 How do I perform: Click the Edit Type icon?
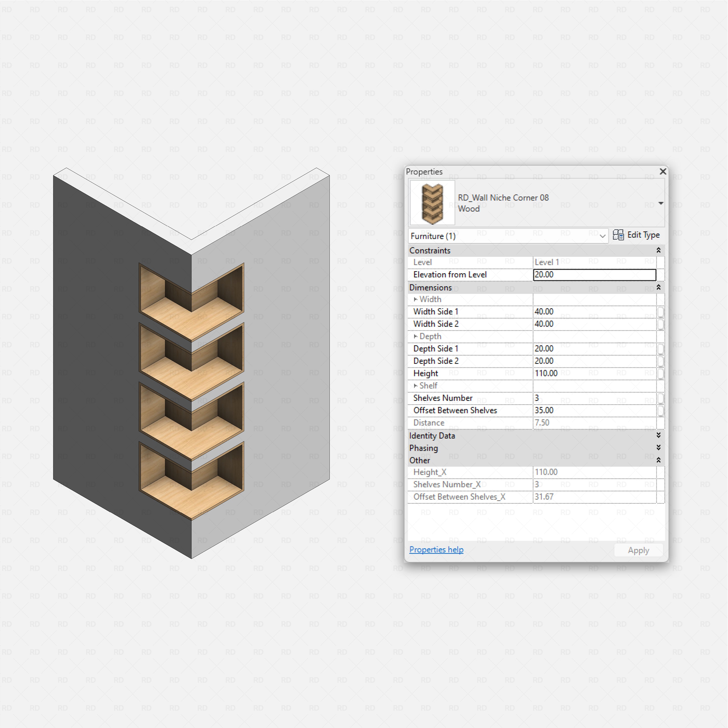[618, 235]
